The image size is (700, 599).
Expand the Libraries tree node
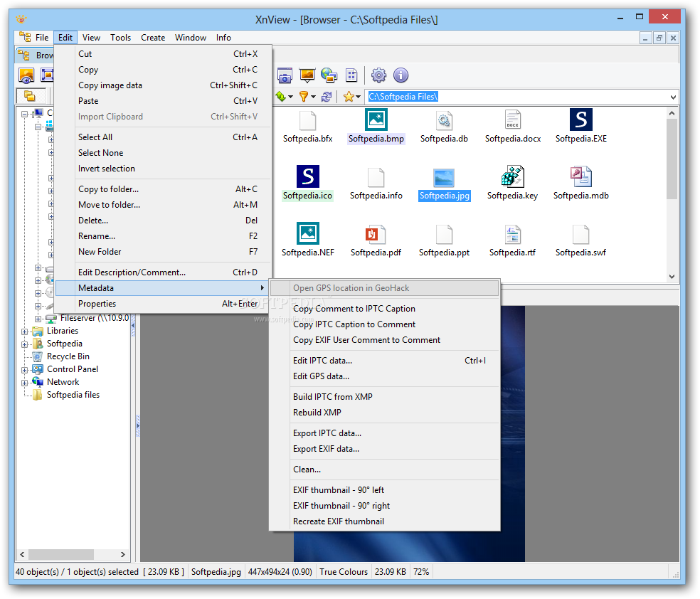click(25, 332)
